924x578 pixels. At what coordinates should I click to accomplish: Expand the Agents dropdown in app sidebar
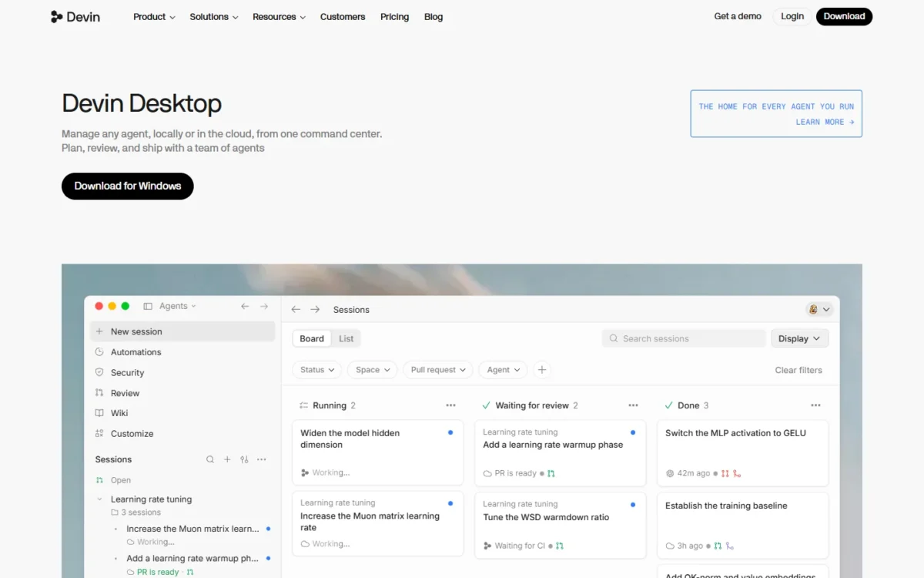click(x=178, y=306)
